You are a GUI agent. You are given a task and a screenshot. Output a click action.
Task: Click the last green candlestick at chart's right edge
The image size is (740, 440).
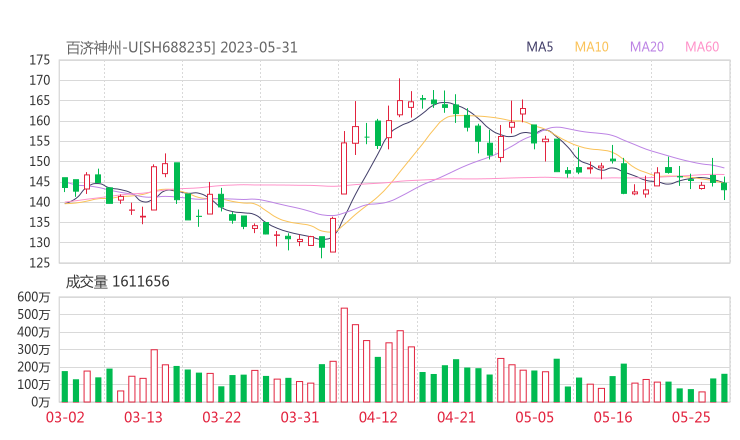point(724,188)
